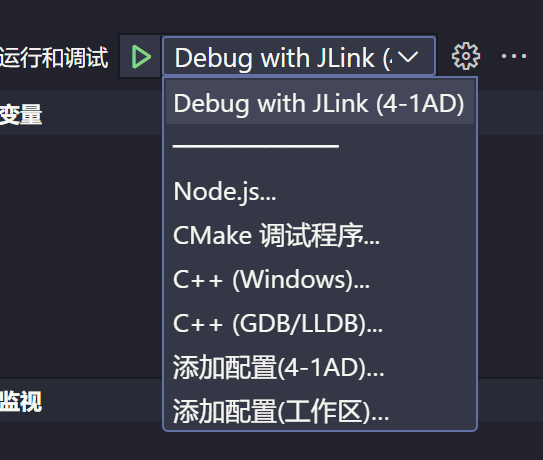Pick the 'C++ (GDB/LLDB)...' entry

click(x=320, y=324)
